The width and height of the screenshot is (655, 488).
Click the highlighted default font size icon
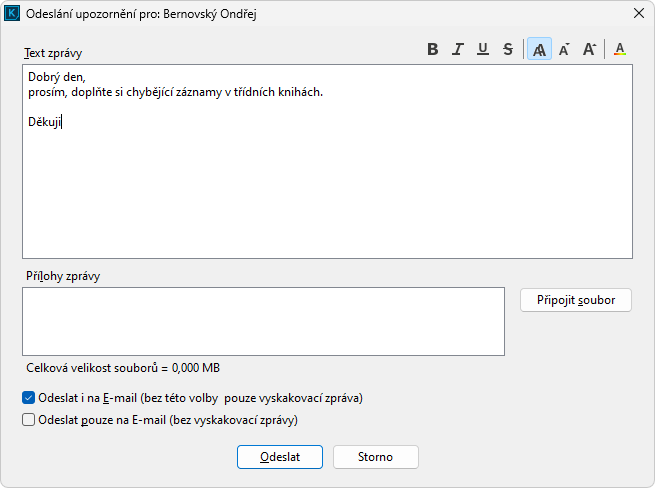click(x=539, y=49)
